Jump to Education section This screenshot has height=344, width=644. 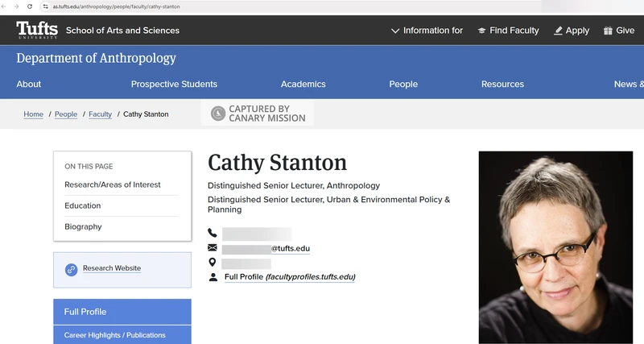(x=83, y=205)
